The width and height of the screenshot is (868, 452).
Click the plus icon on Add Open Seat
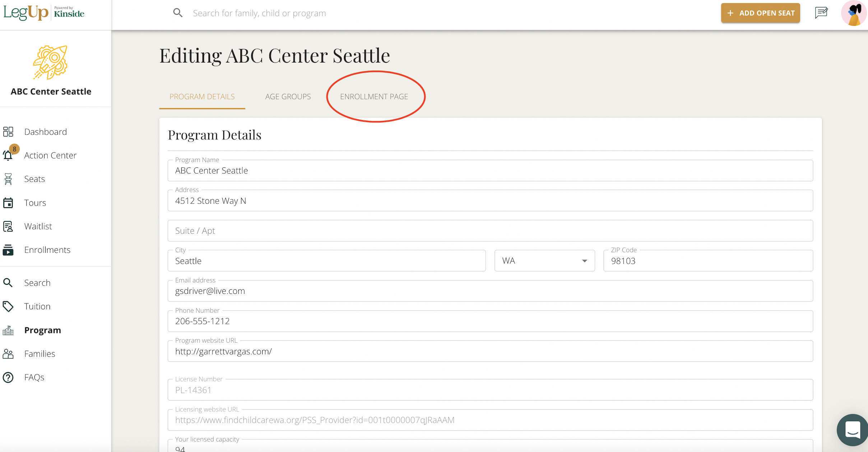pyautogui.click(x=730, y=13)
